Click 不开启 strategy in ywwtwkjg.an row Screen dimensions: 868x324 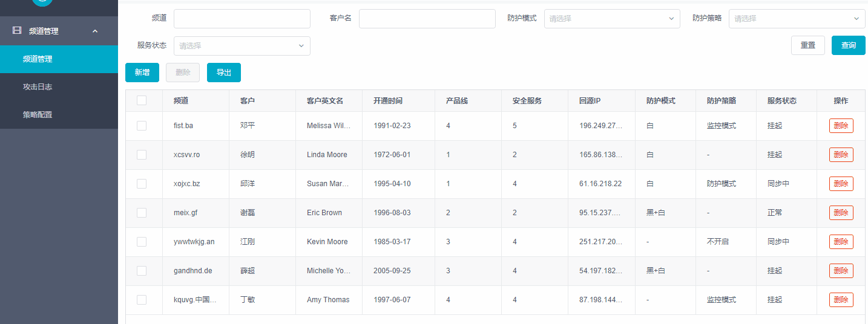click(718, 242)
